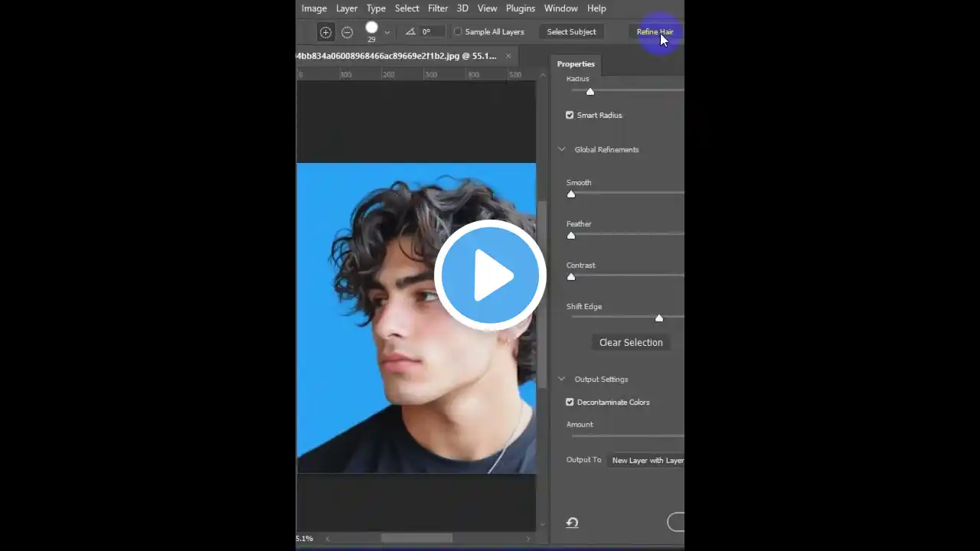Switch to the Properties tab
This screenshot has height=551, width=980.
coord(576,64)
